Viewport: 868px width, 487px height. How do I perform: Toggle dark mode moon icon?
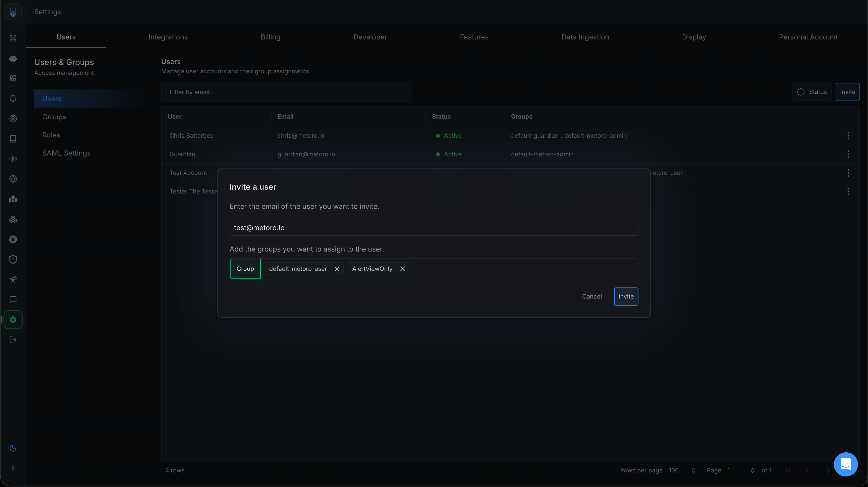pyautogui.click(x=13, y=448)
